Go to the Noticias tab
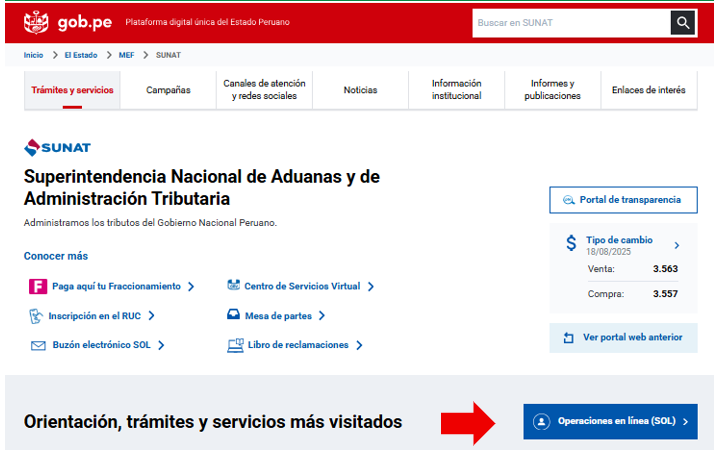720x455 pixels. [360, 90]
